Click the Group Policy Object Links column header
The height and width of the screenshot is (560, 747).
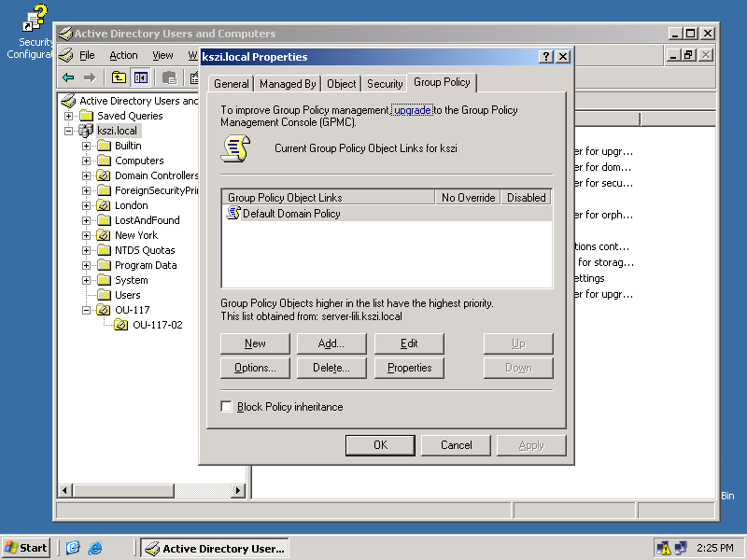point(329,197)
